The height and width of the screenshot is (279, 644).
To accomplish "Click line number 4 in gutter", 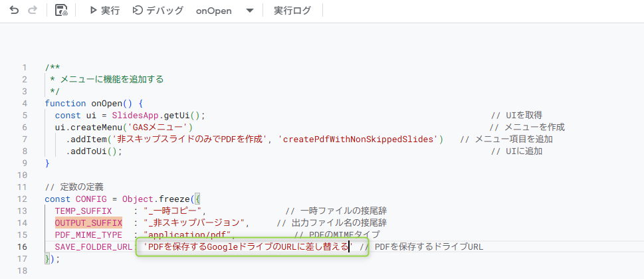I will [x=25, y=104].
